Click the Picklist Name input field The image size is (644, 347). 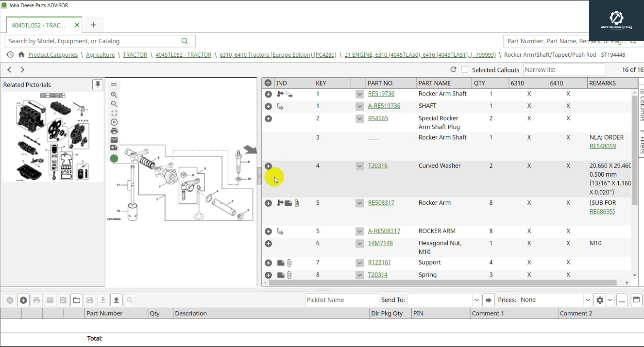pyautogui.click(x=341, y=300)
